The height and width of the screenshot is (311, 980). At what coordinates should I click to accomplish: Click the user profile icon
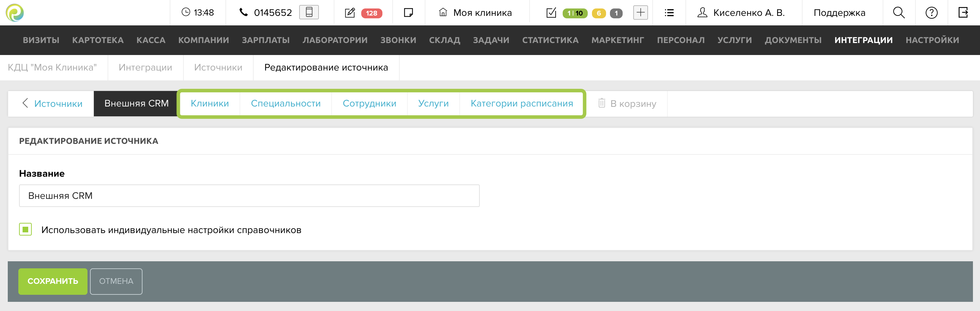pos(702,12)
